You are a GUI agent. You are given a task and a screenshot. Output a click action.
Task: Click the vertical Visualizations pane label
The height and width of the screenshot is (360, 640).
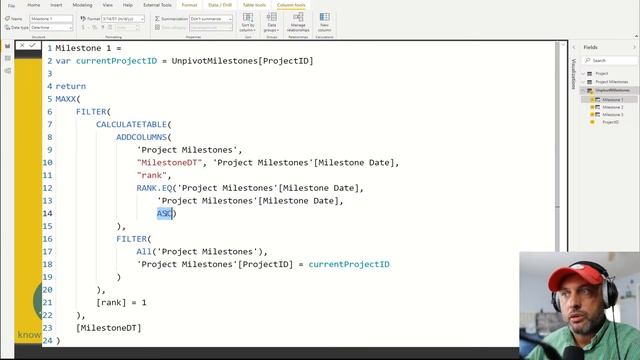tap(574, 73)
